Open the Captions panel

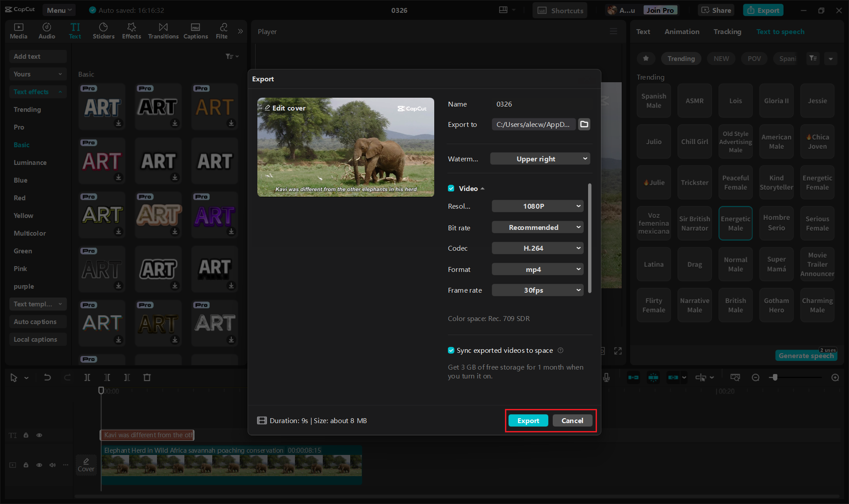195,31
